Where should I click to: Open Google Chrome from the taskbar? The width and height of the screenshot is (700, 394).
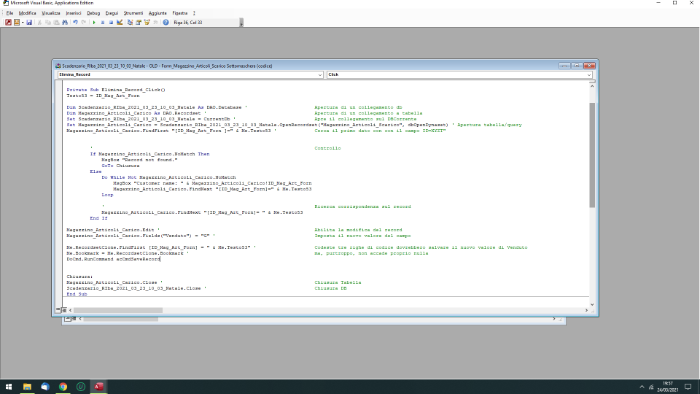point(63,387)
